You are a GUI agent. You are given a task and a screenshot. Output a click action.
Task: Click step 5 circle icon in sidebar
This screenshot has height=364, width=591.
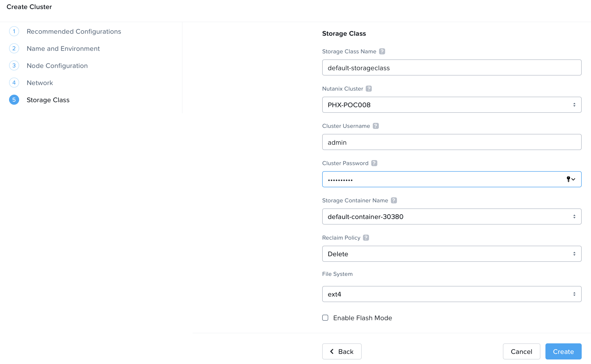point(14,100)
